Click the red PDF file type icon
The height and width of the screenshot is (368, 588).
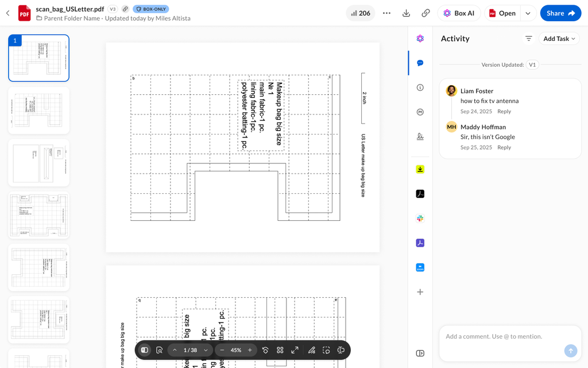pyautogui.click(x=24, y=13)
